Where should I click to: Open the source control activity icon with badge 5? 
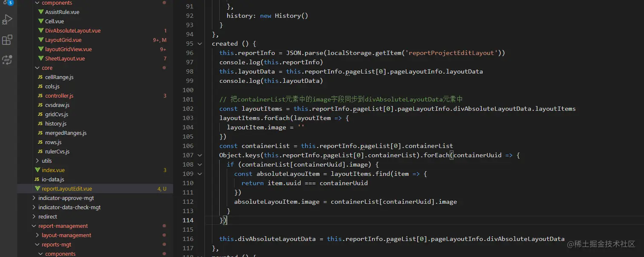tap(7, 3)
